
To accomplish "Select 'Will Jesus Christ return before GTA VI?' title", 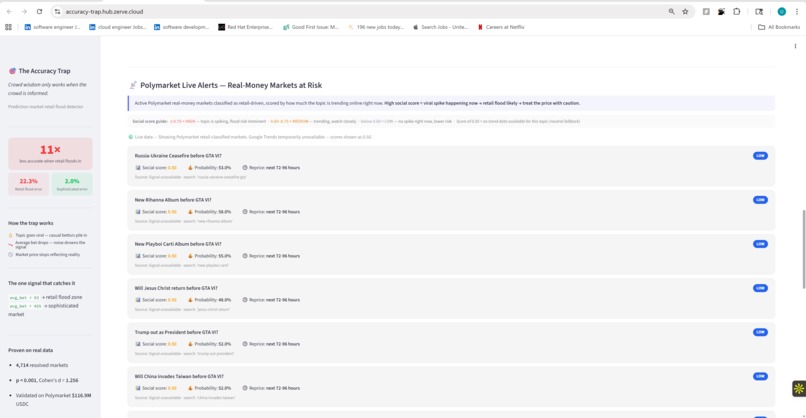I will pos(176,288).
